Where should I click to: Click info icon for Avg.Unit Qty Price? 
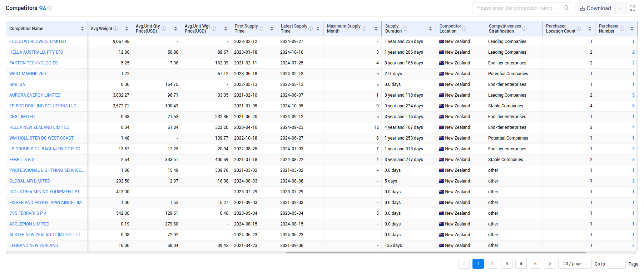tap(164, 29)
